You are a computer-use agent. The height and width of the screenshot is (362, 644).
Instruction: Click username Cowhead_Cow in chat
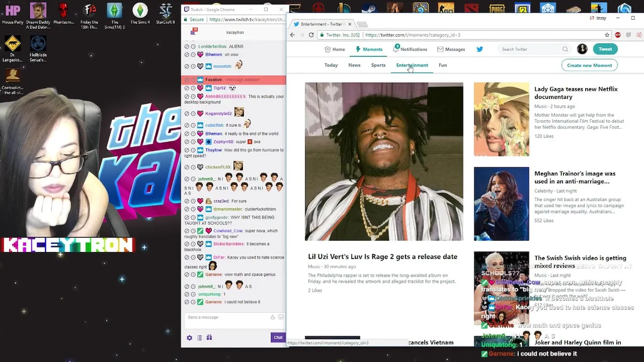pyautogui.click(x=228, y=231)
